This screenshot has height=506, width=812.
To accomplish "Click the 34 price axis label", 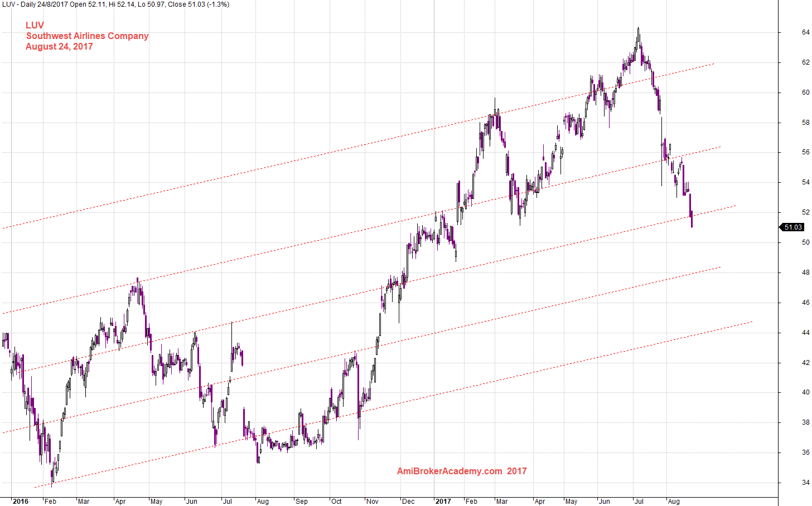I will point(805,483).
